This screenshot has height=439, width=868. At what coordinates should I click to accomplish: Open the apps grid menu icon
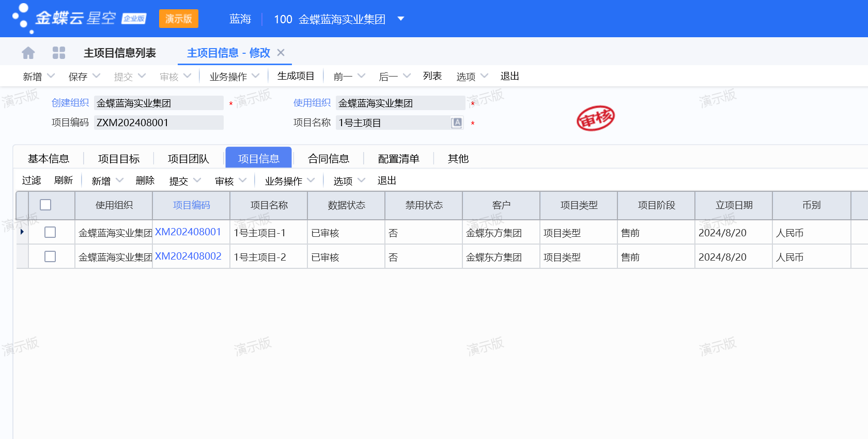59,53
